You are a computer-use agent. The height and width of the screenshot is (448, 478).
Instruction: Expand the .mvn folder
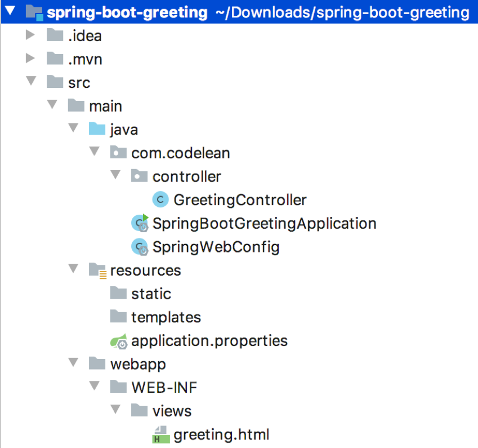[x=31, y=59]
